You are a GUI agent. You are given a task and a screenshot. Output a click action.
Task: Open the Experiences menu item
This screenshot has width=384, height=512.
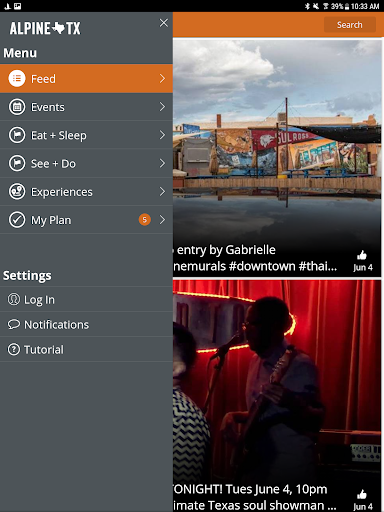86,192
